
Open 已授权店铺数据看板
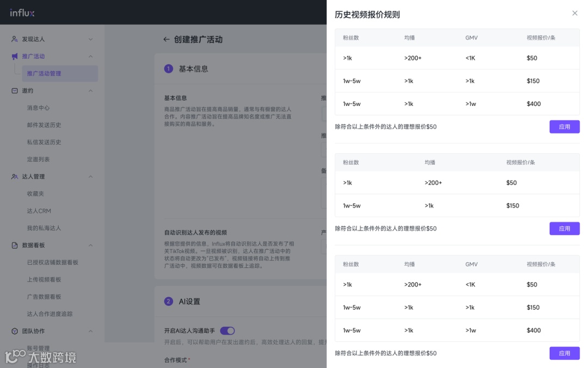click(x=52, y=262)
